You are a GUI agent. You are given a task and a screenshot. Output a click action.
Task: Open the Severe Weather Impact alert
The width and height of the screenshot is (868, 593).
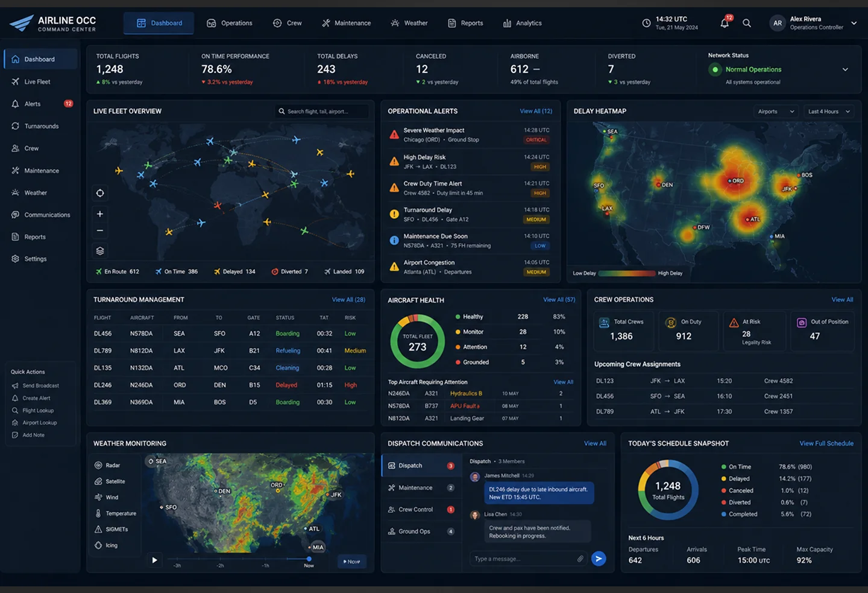tap(470, 135)
